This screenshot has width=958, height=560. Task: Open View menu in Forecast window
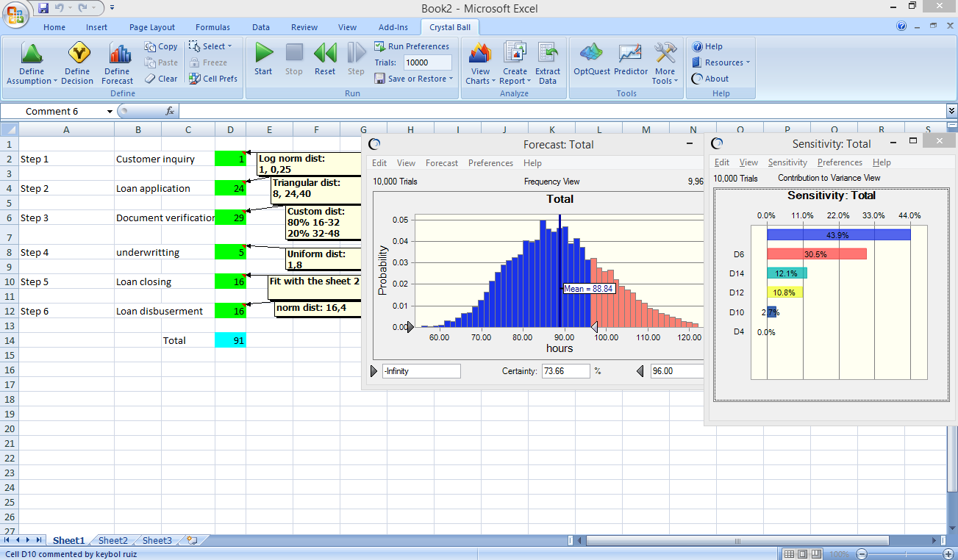(x=406, y=163)
